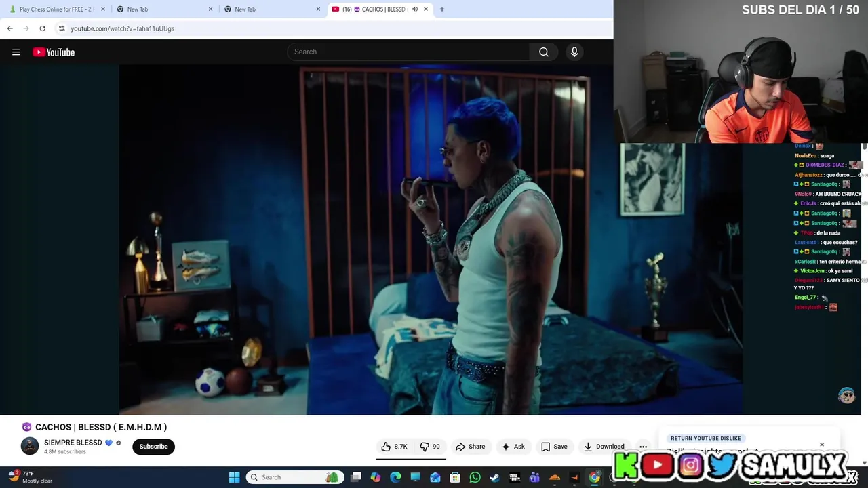The image size is (868, 488).
Task: Click the browser forward arrow
Action: [26, 28]
